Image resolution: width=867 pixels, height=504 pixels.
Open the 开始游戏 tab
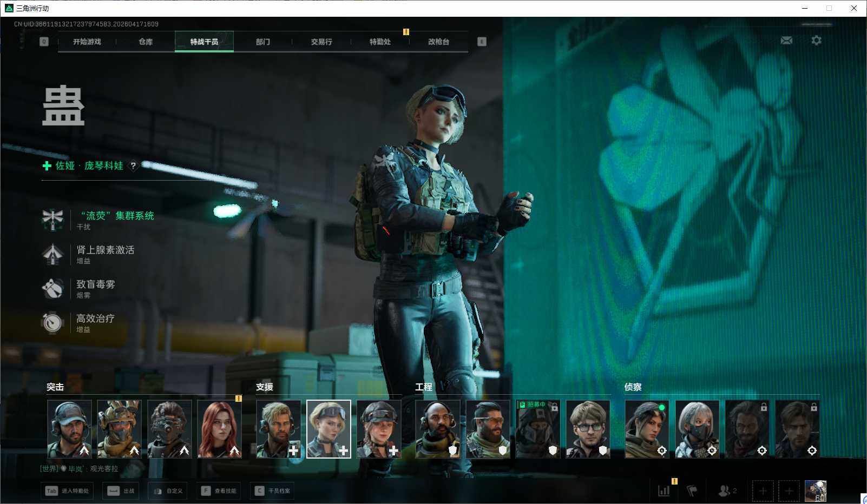(x=87, y=42)
